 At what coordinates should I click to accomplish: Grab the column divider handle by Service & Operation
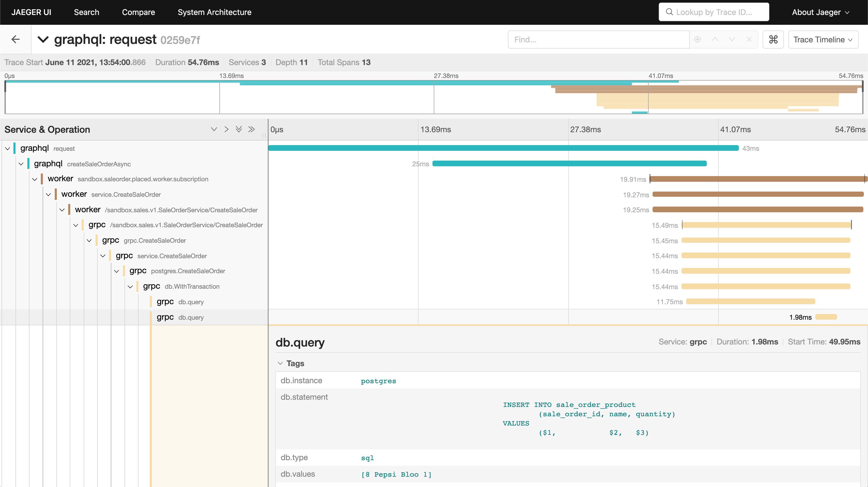[264, 135]
